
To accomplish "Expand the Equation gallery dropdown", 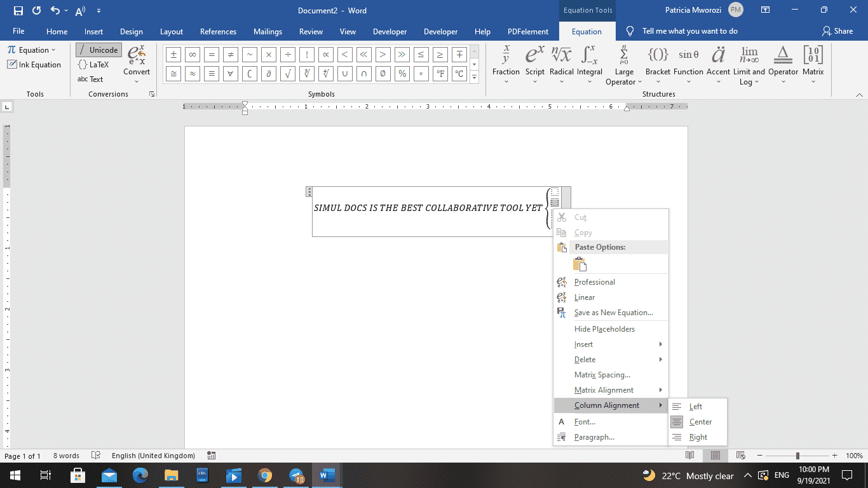I will tap(53, 50).
